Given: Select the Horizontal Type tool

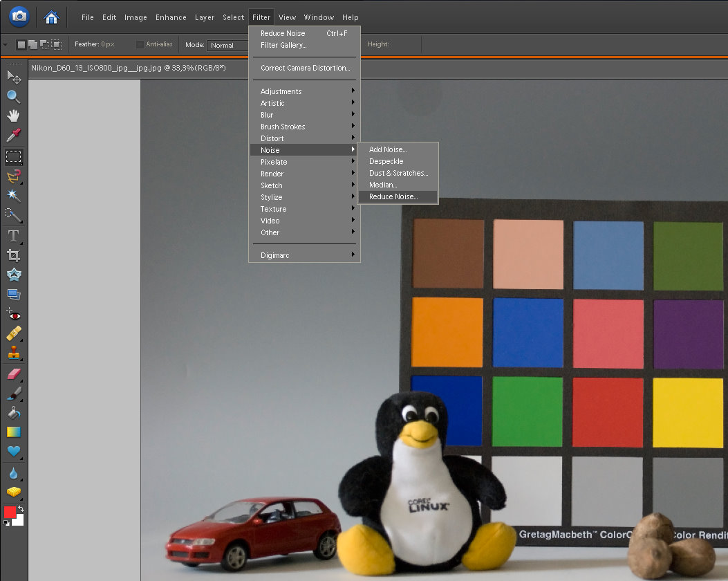Looking at the screenshot, I should pos(13,236).
